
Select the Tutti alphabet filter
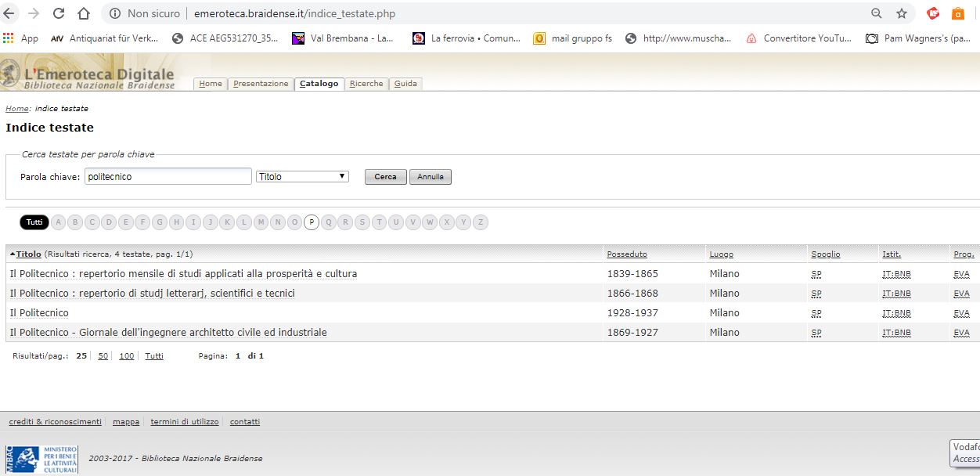pos(34,222)
